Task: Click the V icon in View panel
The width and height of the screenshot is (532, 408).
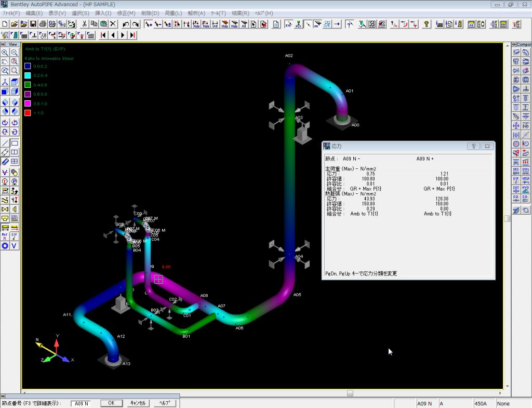Action: click(x=14, y=245)
